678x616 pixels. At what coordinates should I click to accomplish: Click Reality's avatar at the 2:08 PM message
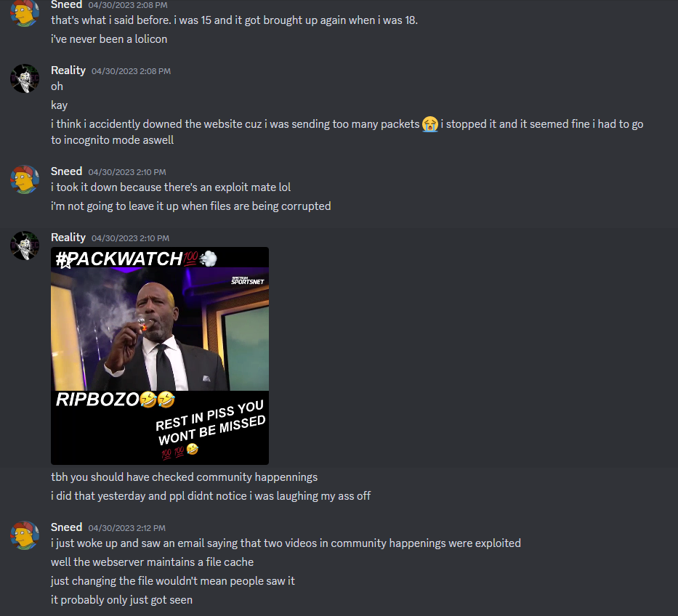(x=25, y=78)
